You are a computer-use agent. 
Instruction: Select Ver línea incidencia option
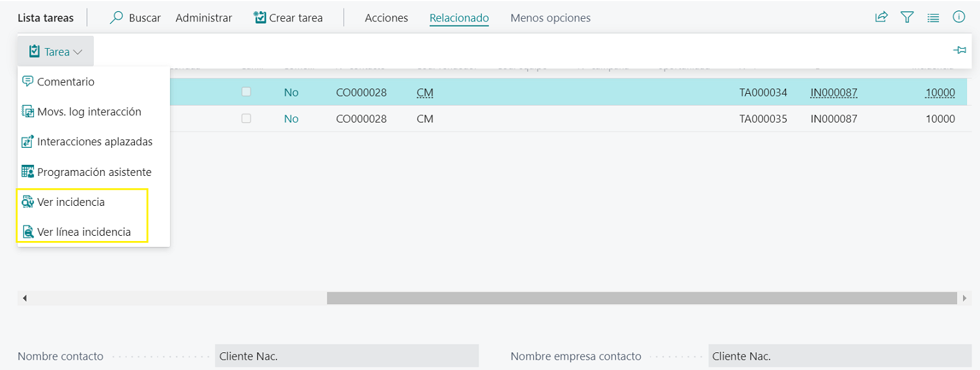(x=83, y=233)
